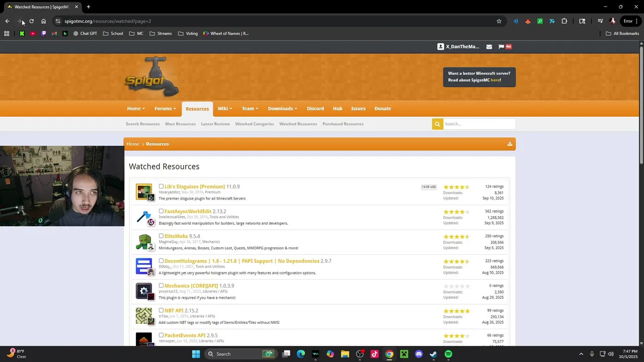Reload the SpigotMC page

pyautogui.click(x=31, y=21)
